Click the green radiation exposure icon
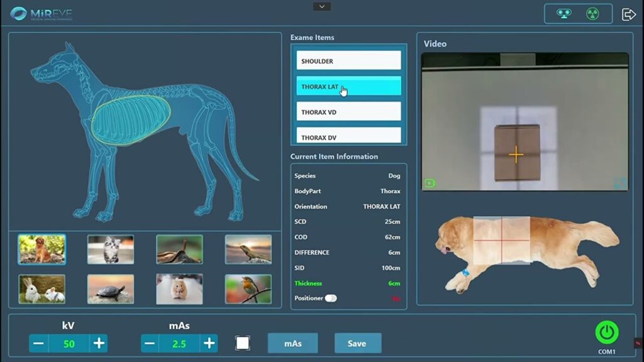Screen dimensions: 644x362 tap(592, 13)
